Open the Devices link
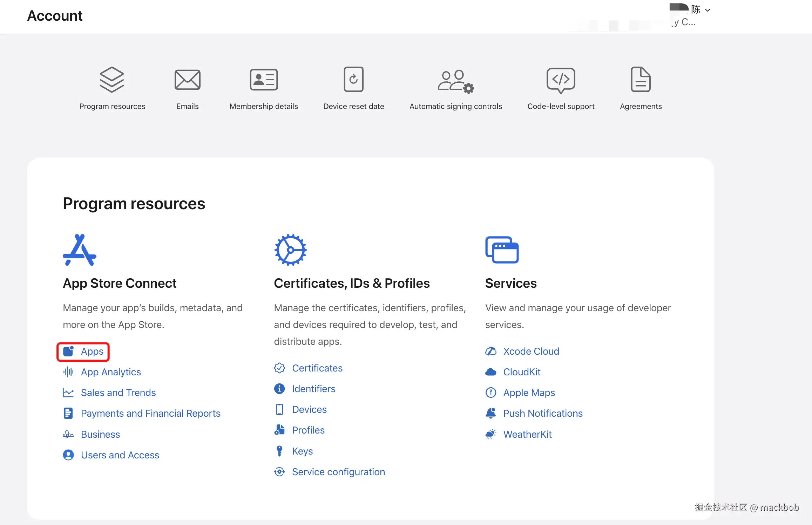812x525 pixels. 310,409
